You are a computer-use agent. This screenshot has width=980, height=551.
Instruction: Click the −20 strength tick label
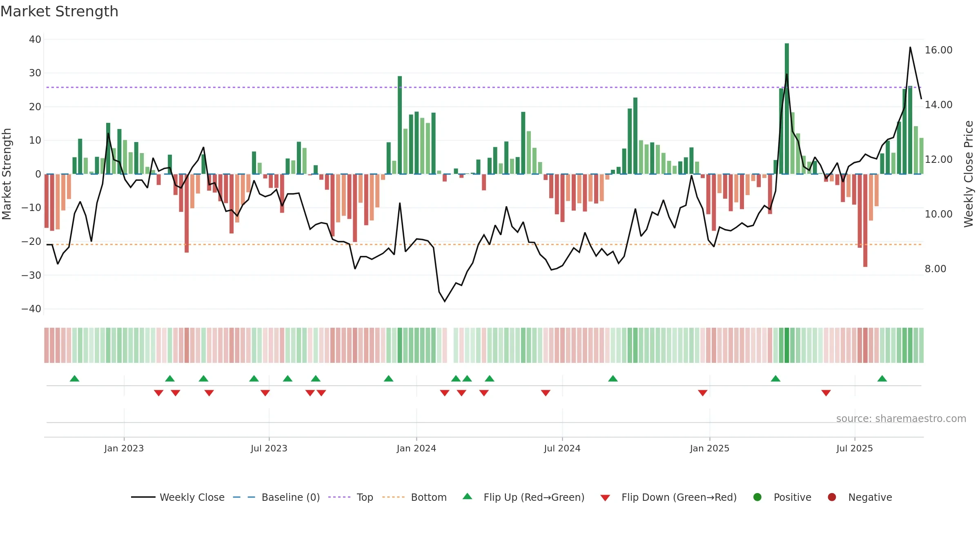click(31, 241)
